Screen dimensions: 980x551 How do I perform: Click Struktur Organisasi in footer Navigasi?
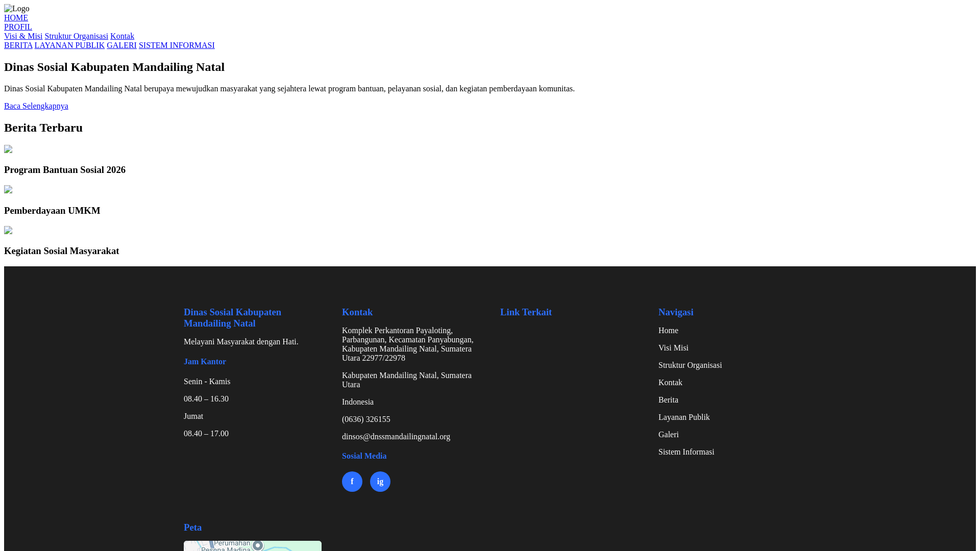[x=690, y=365]
